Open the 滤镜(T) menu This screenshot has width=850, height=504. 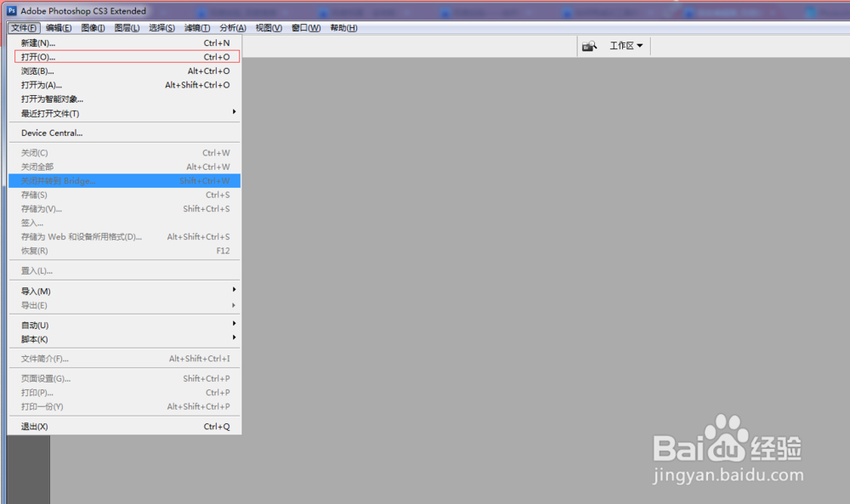(x=197, y=28)
